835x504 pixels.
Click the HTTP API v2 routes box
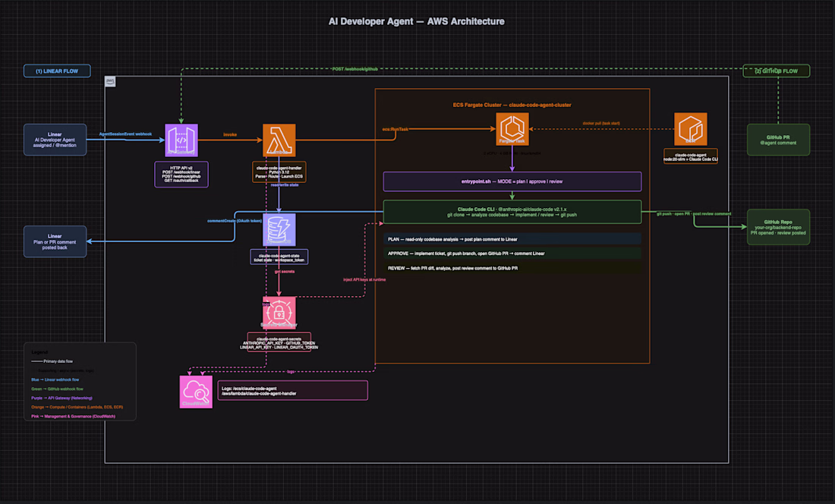[x=181, y=175]
